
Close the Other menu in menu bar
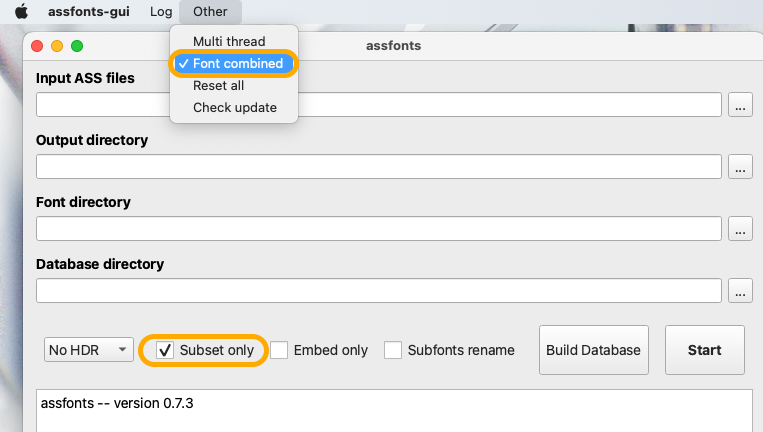point(210,12)
